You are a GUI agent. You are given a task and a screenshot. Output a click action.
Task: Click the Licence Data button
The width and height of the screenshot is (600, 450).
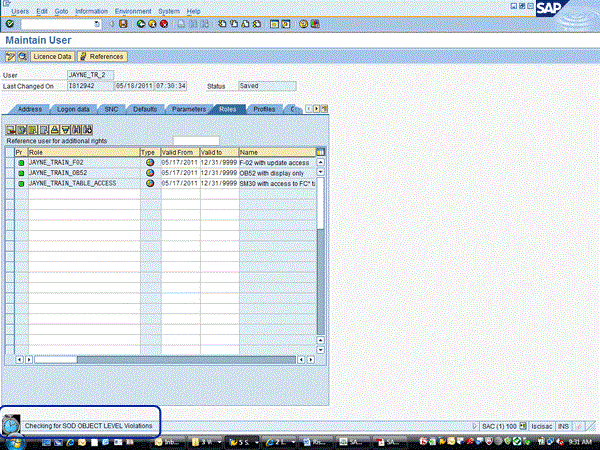50,57
